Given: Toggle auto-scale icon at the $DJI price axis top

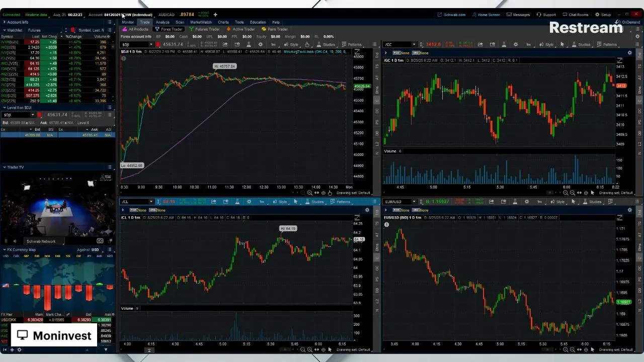Looking at the screenshot, I should (x=357, y=51).
